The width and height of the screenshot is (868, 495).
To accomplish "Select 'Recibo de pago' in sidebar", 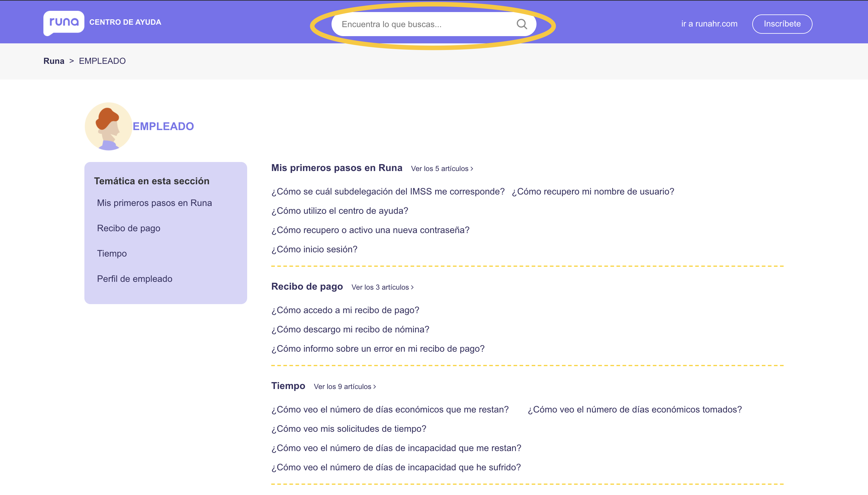I will 129,228.
